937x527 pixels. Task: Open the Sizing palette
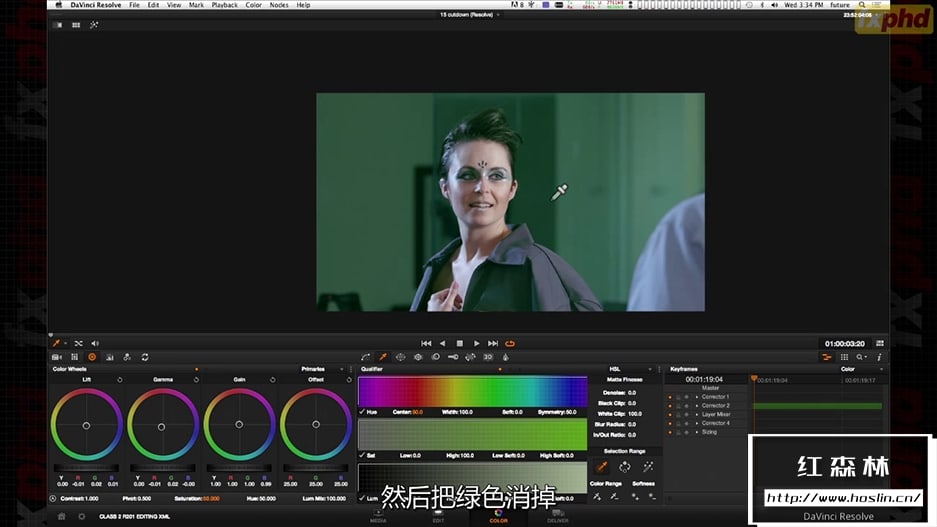click(x=470, y=357)
